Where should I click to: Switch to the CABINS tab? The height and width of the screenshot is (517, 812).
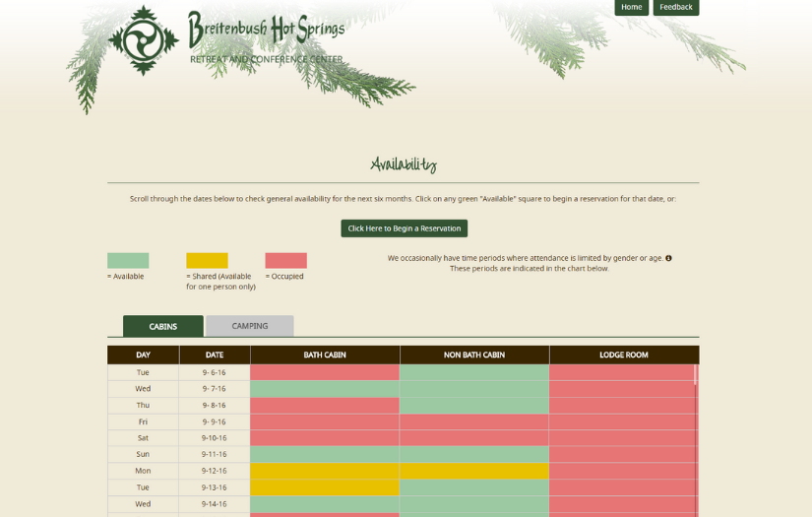click(163, 326)
